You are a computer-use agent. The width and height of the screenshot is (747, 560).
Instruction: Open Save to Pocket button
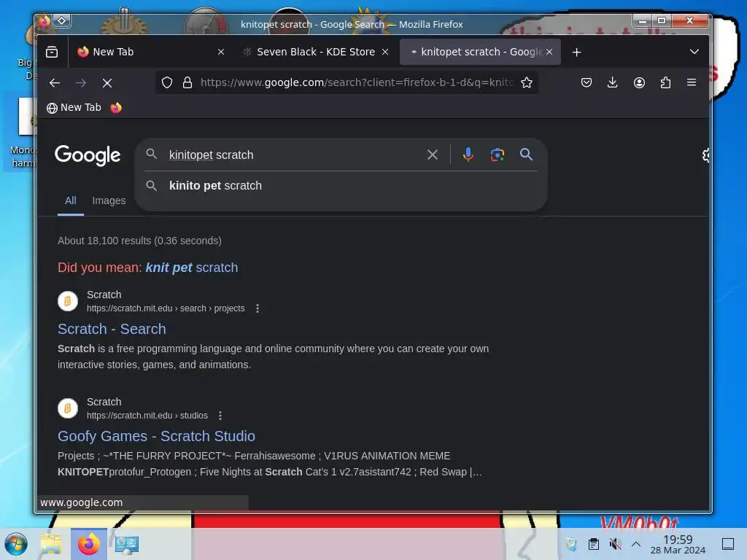pyautogui.click(x=587, y=83)
